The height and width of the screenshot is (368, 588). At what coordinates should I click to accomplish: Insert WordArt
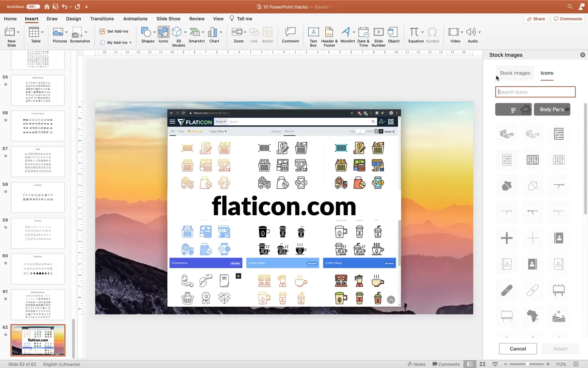click(x=346, y=35)
